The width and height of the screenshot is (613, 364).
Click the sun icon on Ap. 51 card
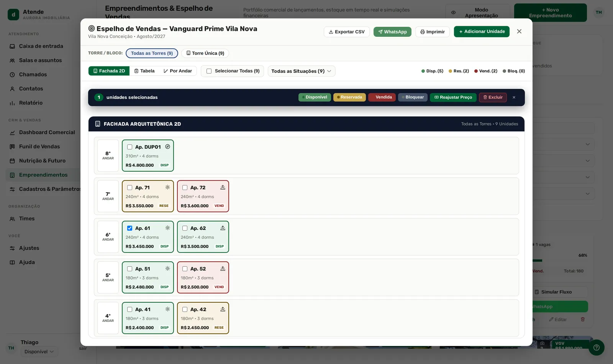167,269
